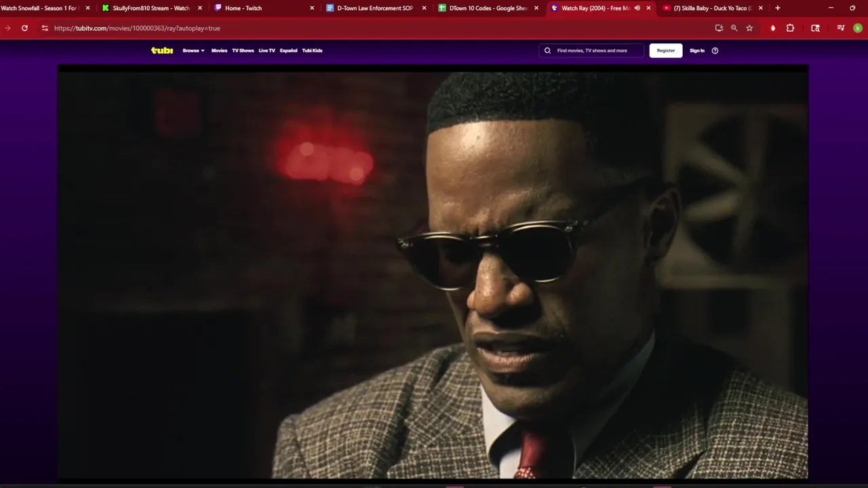The image size is (868, 488).
Task: Reload the page
Action: click(24, 28)
